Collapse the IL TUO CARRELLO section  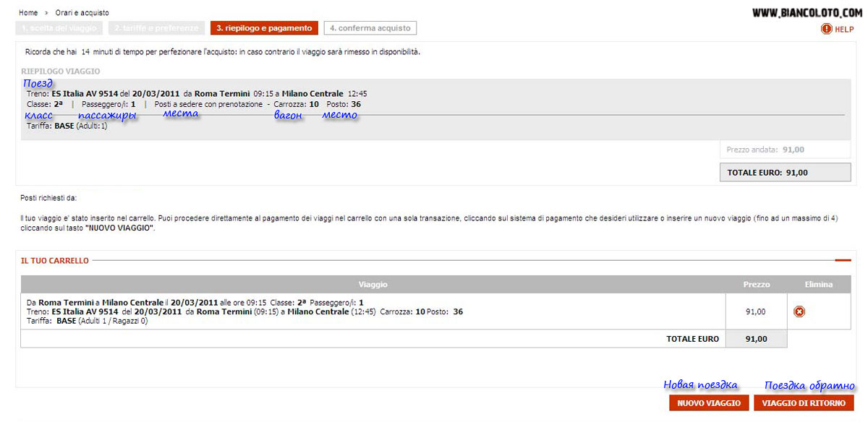pyautogui.click(x=843, y=260)
